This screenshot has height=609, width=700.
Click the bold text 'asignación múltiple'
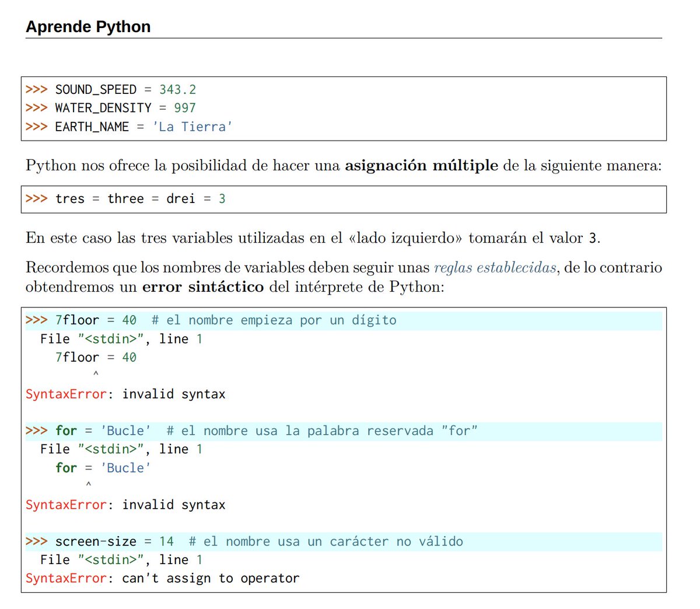(421, 166)
